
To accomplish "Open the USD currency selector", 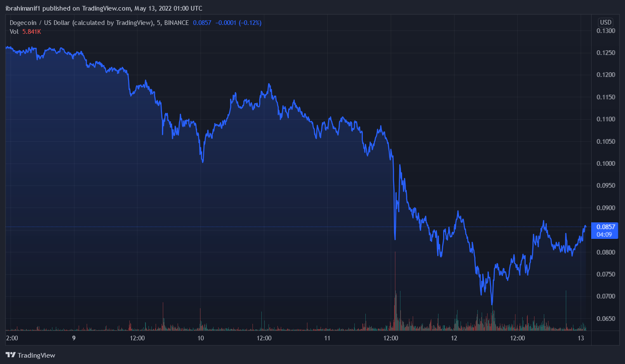I will click(x=606, y=22).
